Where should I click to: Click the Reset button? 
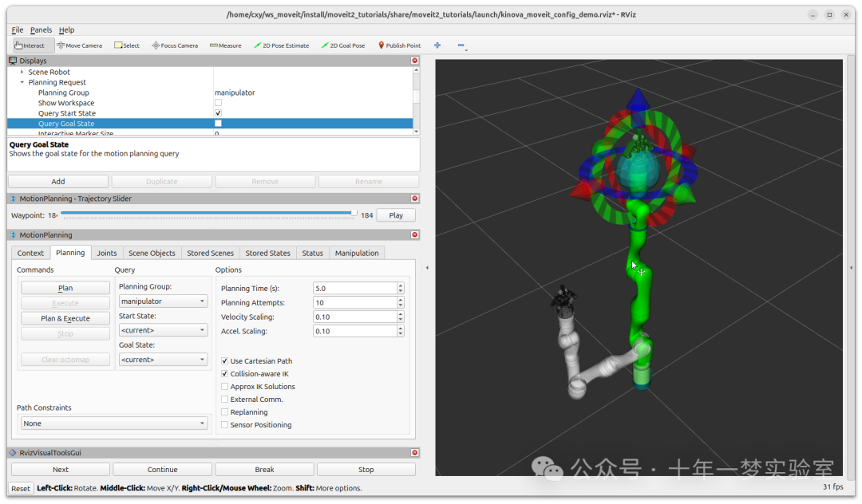21,488
